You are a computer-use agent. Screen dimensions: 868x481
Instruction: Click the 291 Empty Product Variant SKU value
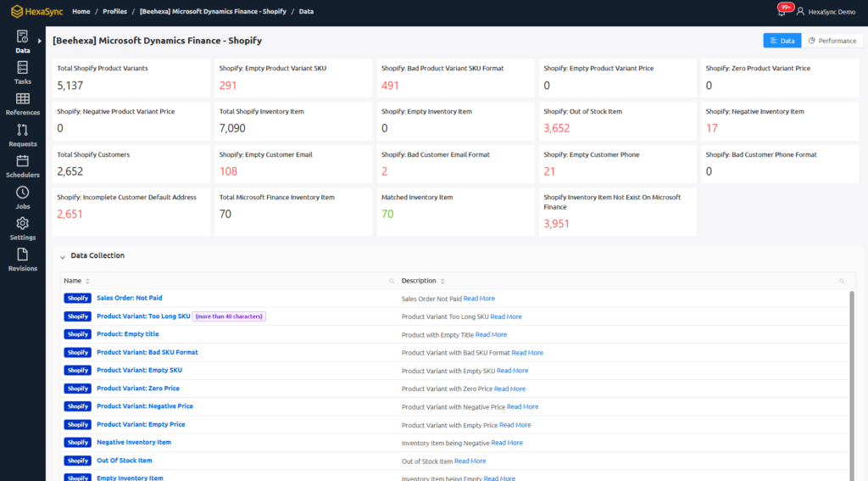pyautogui.click(x=227, y=86)
